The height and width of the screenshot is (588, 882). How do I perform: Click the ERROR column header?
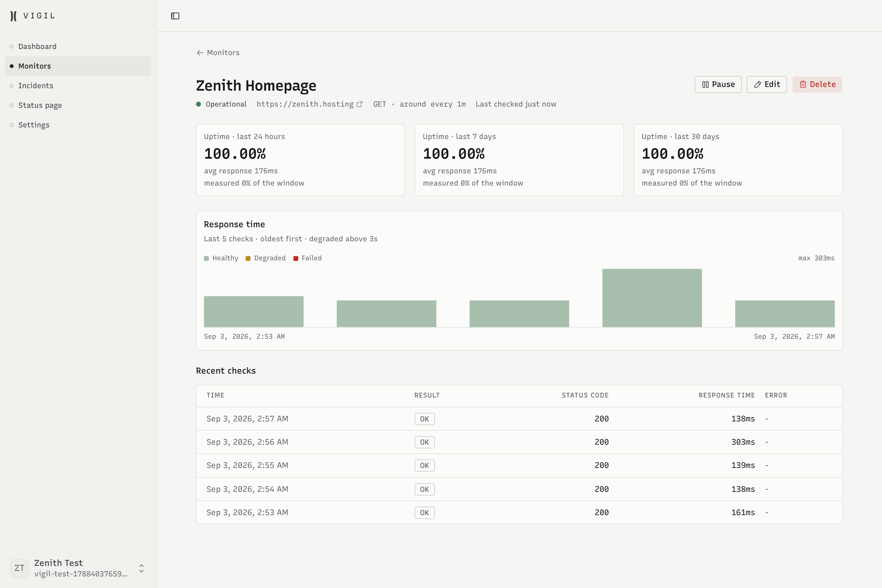[x=776, y=395]
